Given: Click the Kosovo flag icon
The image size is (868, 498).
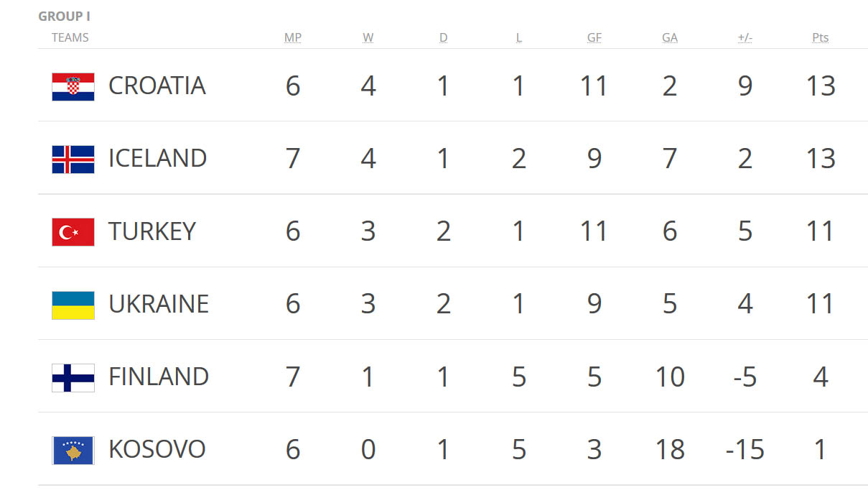Looking at the screenshot, I should point(73,451).
